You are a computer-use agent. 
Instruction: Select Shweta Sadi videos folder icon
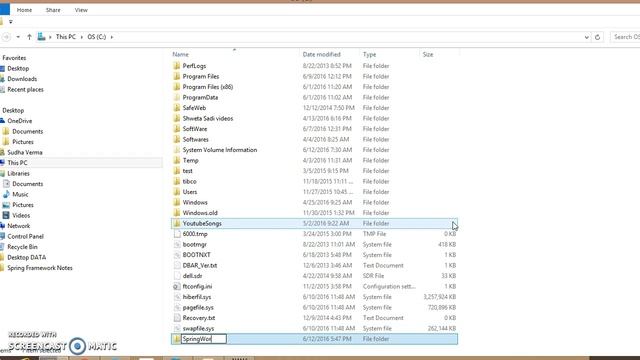176,118
